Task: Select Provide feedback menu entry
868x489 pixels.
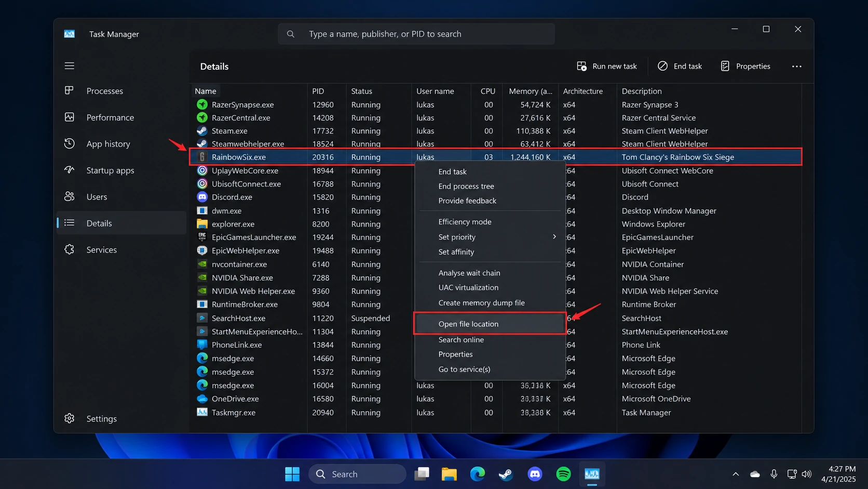Action: pos(490,201)
